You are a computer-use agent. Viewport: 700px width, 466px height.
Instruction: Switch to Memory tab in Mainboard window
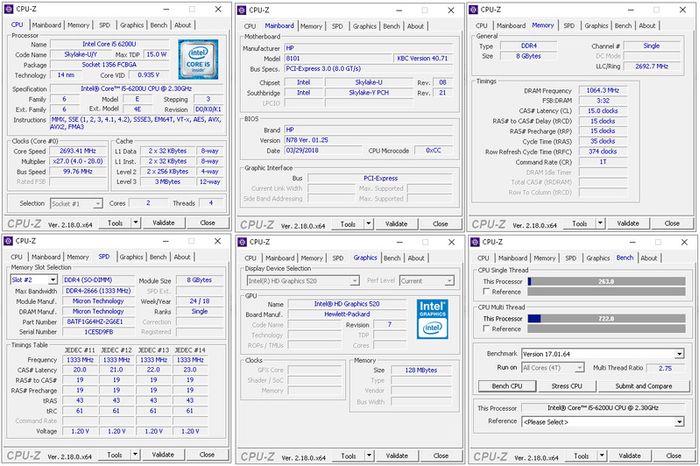click(x=311, y=26)
